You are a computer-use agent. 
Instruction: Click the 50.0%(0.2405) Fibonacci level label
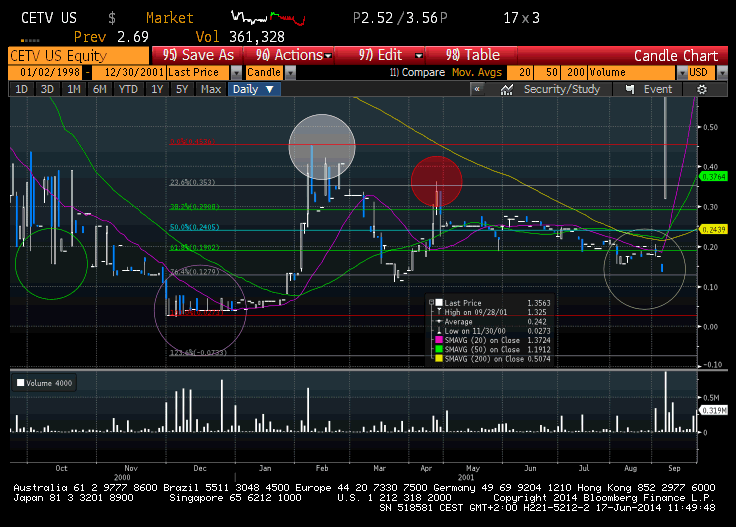[194, 227]
